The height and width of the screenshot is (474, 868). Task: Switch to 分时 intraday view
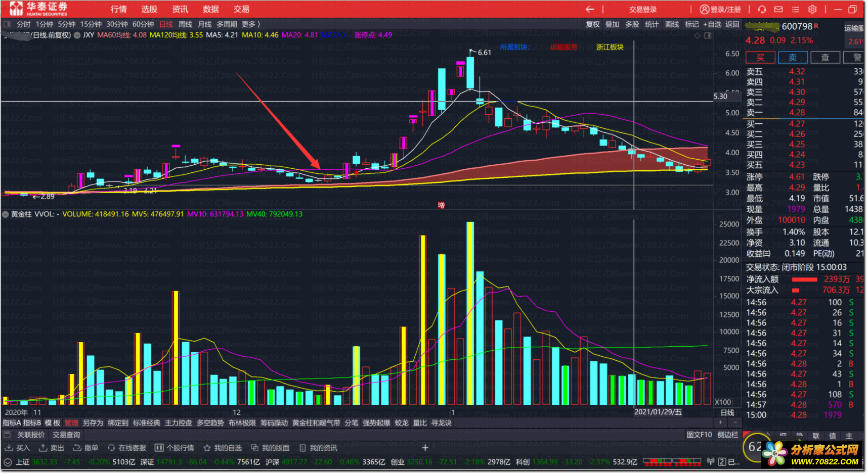(23, 24)
